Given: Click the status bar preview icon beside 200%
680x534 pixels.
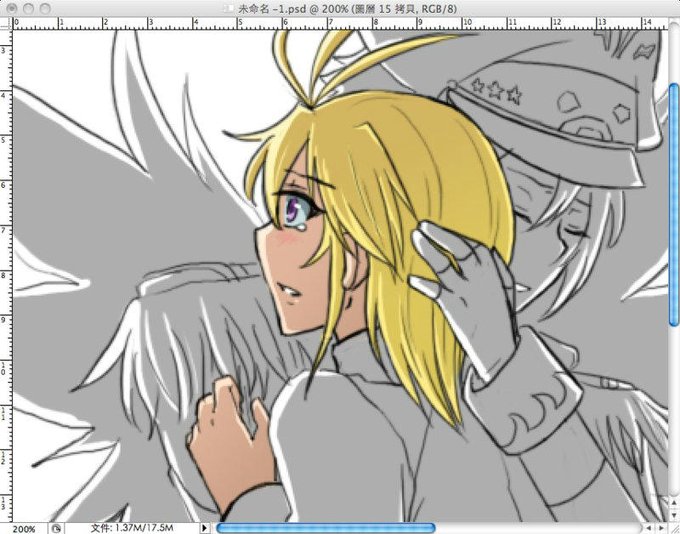Looking at the screenshot, I should pyautogui.click(x=56, y=529).
